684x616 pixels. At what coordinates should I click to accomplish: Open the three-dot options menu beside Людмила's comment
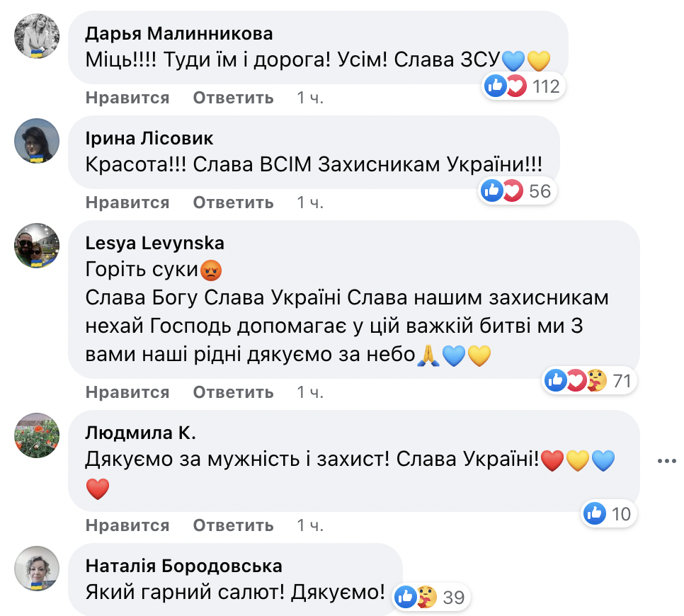pyautogui.click(x=666, y=461)
